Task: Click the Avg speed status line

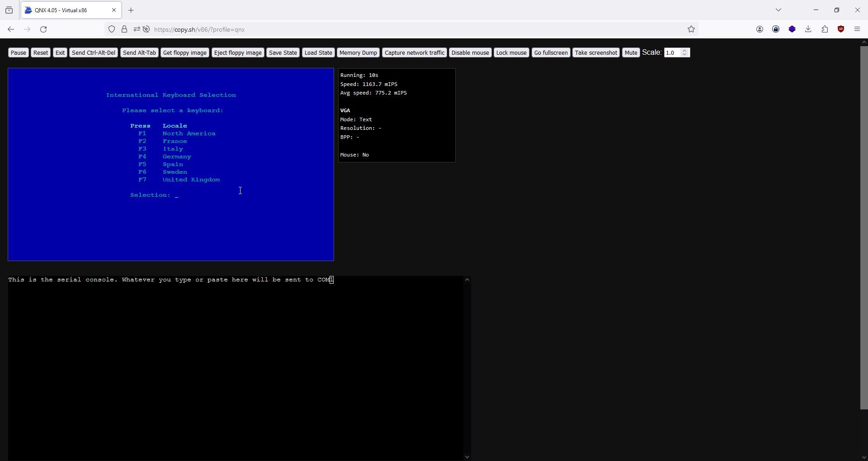Action: tap(373, 93)
